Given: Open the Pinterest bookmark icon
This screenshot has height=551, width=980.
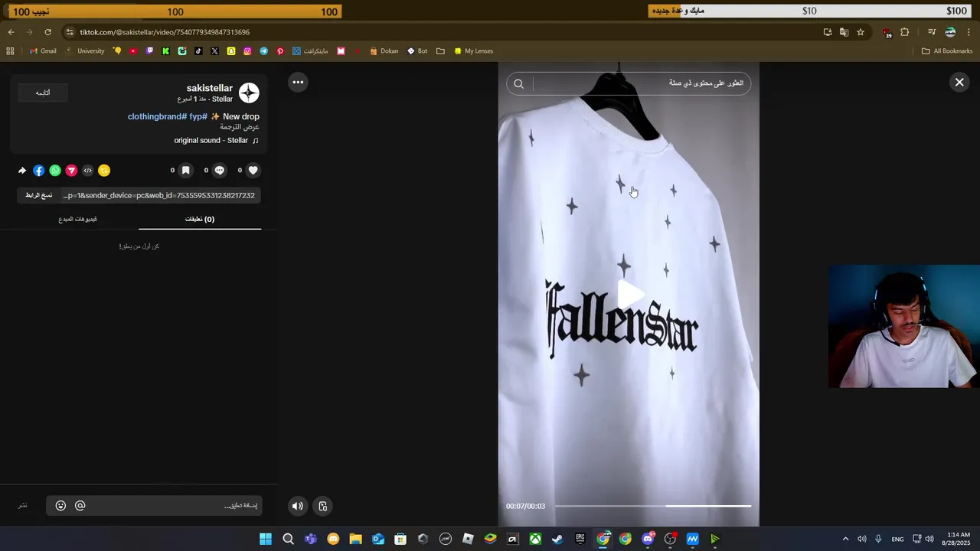Looking at the screenshot, I should pos(280,51).
